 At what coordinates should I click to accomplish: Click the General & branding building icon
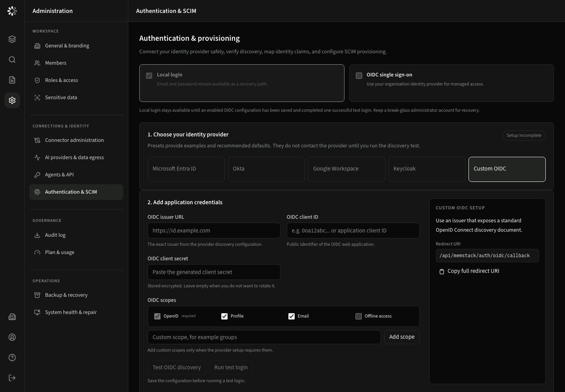(37, 46)
